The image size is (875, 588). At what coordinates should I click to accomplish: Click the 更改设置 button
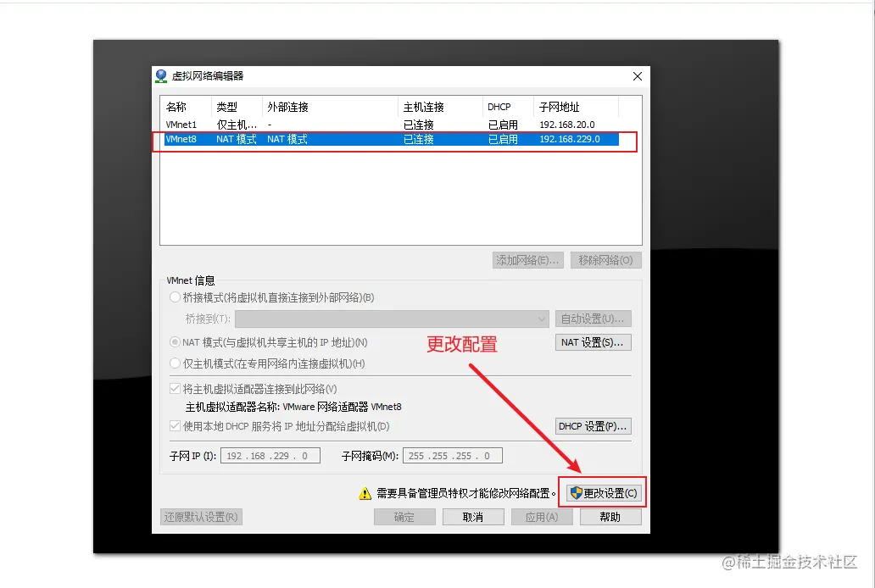604,491
